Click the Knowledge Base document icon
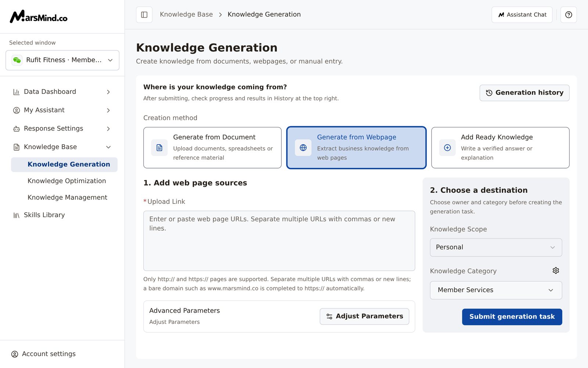588x368 pixels. point(16,147)
